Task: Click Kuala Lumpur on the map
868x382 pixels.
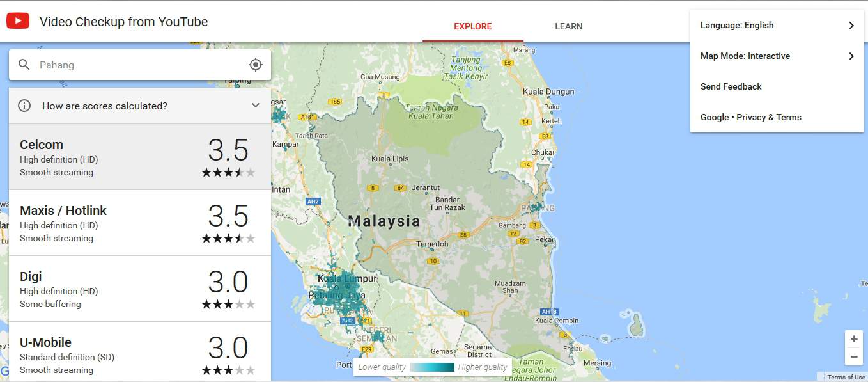Action: coord(347,279)
